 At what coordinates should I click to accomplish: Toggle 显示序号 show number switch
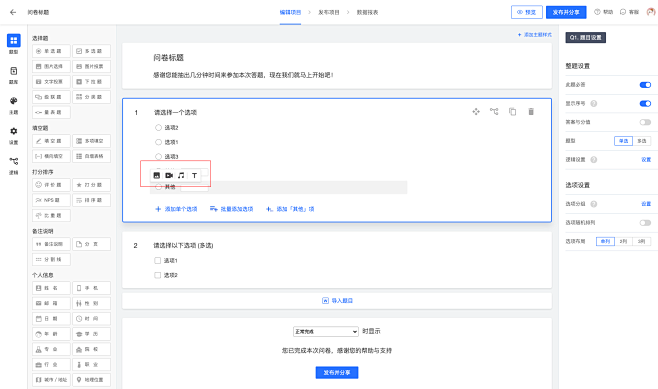(x=645, y=103)
